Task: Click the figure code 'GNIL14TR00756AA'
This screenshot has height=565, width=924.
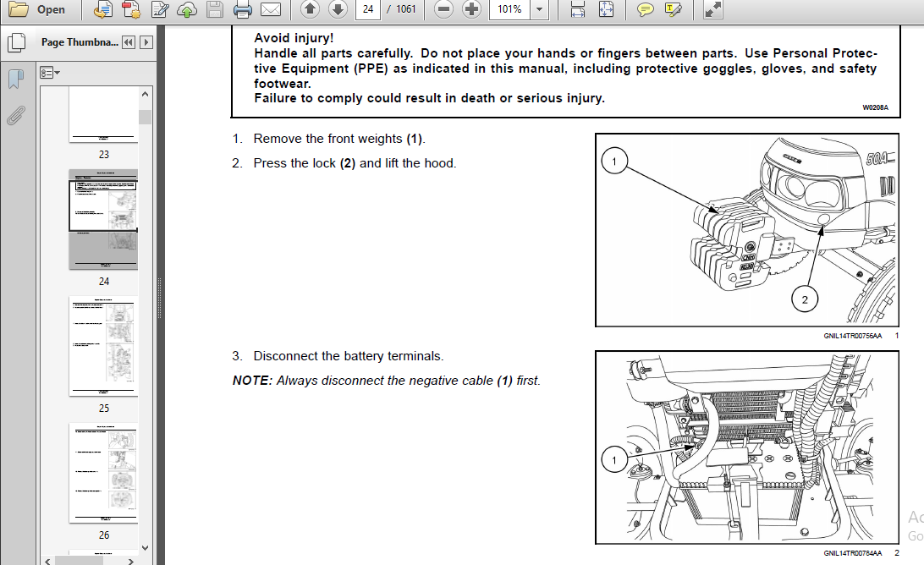Action: click(x=853, y=336)
